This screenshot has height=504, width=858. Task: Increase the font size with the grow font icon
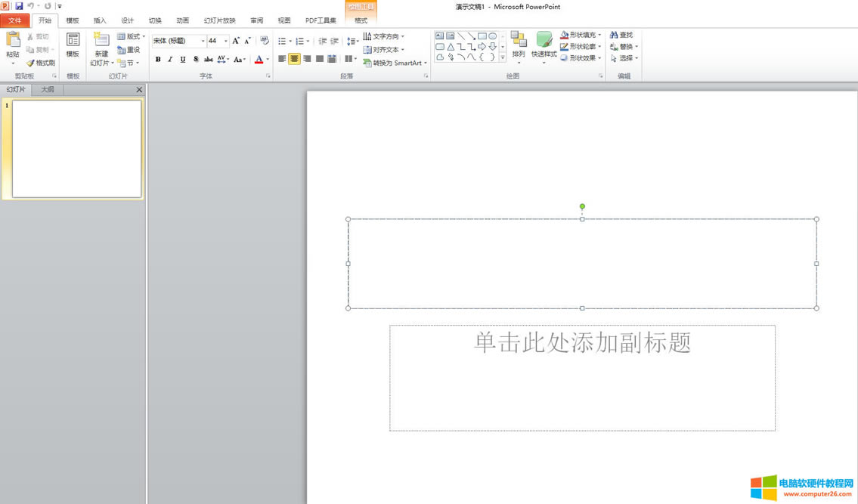(235, 40)
